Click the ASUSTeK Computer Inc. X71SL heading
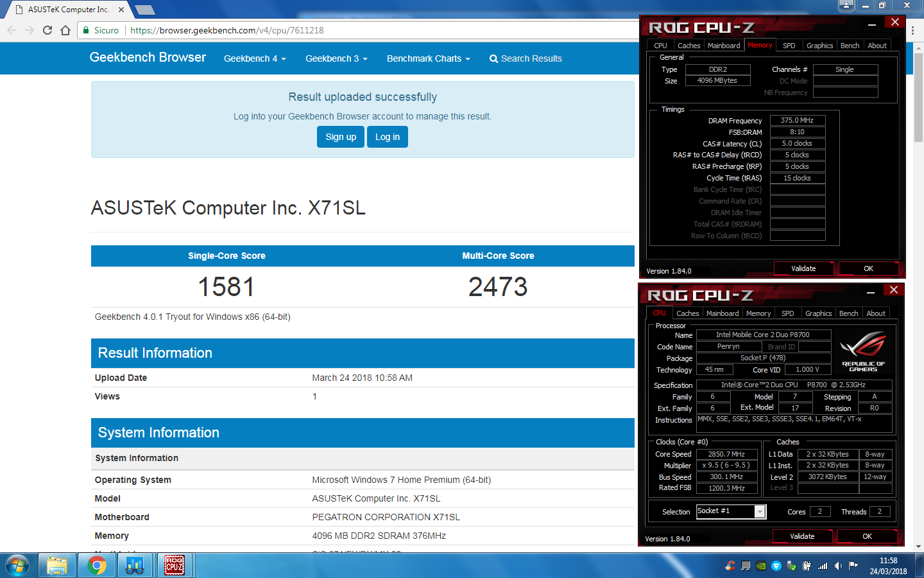The width and height of the screenshot is (924, 578). (228, 208)
